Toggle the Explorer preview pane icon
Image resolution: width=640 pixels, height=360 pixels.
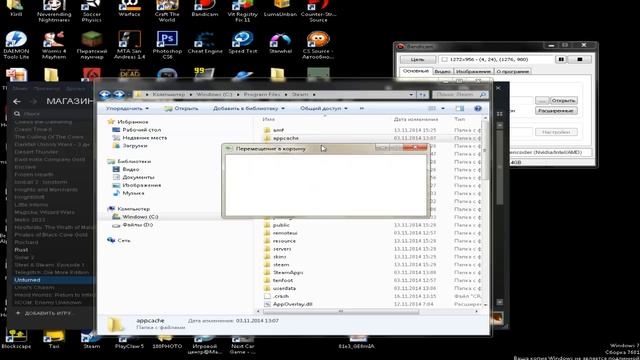click(460, 109)
